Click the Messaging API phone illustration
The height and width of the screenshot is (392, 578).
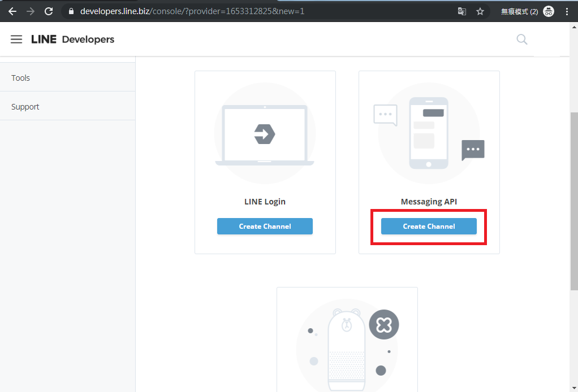point(429,133)
